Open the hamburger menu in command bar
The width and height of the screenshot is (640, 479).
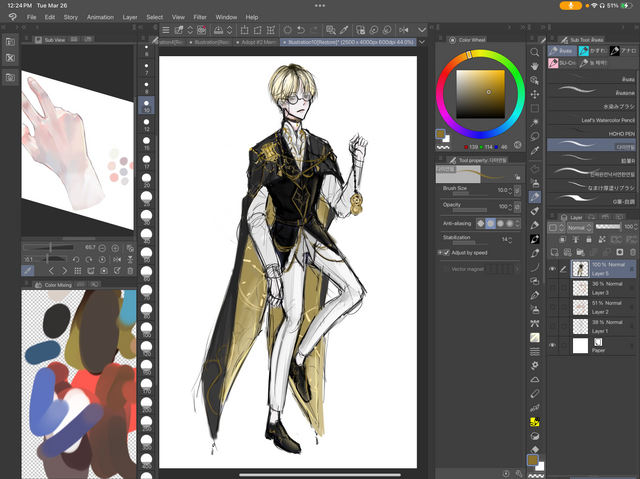coord(166,30)
